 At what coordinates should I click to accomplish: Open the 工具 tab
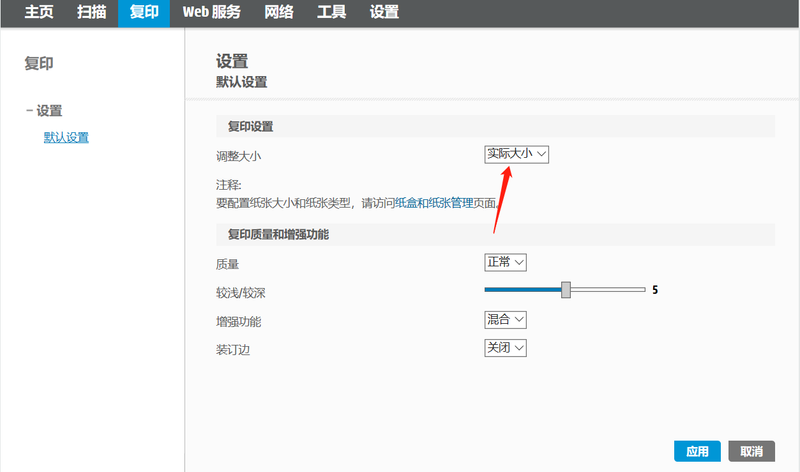(331, 13)
